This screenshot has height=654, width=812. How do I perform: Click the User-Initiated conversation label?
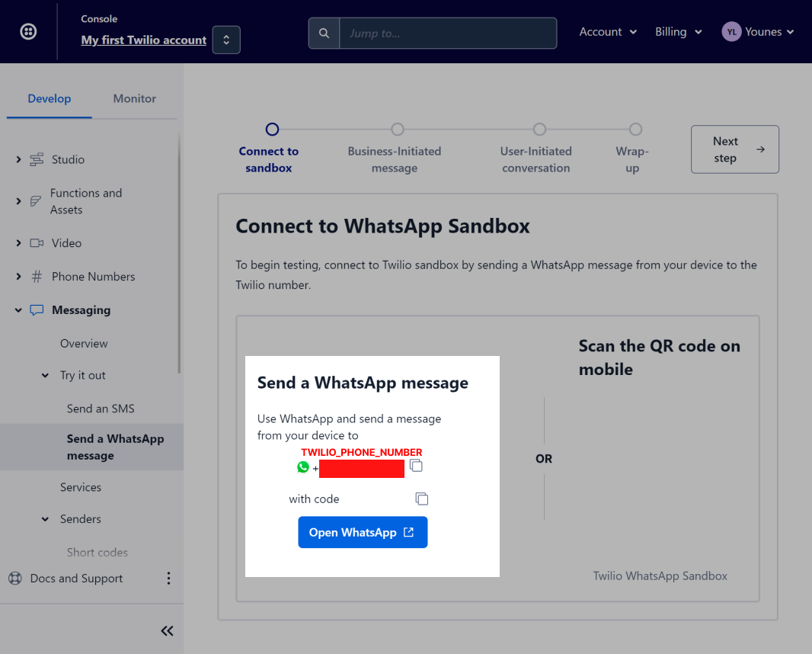(x=536, y=159)
